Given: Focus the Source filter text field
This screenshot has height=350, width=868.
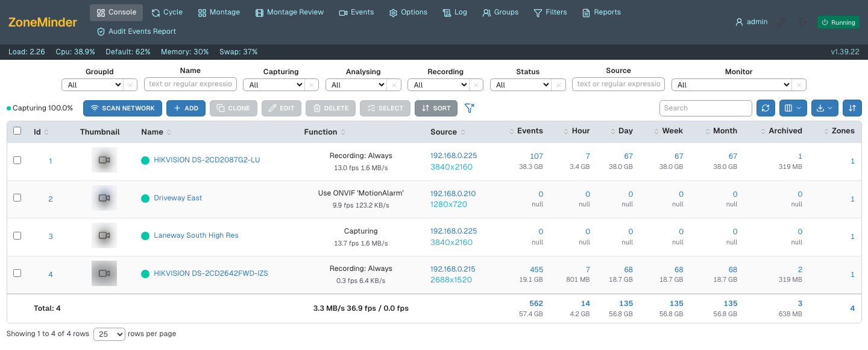Looking at the screenshot, I should click(x=618, y=84).
